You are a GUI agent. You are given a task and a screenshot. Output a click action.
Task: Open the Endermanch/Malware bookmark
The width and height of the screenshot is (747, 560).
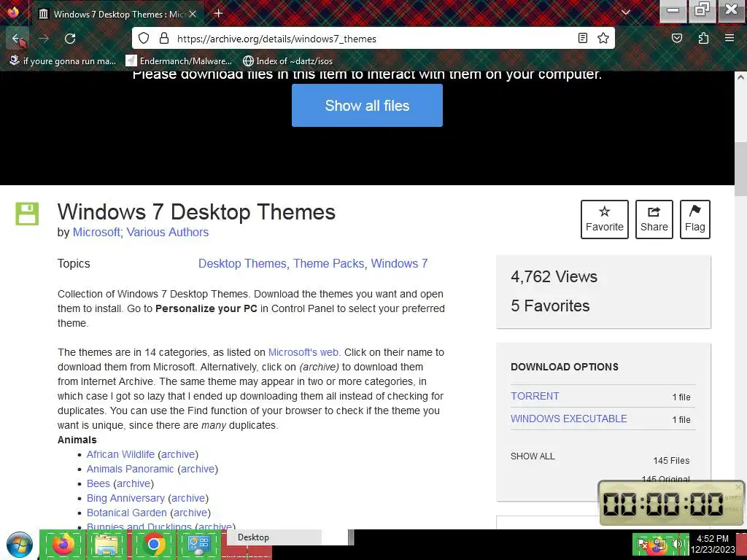point(179,61)
